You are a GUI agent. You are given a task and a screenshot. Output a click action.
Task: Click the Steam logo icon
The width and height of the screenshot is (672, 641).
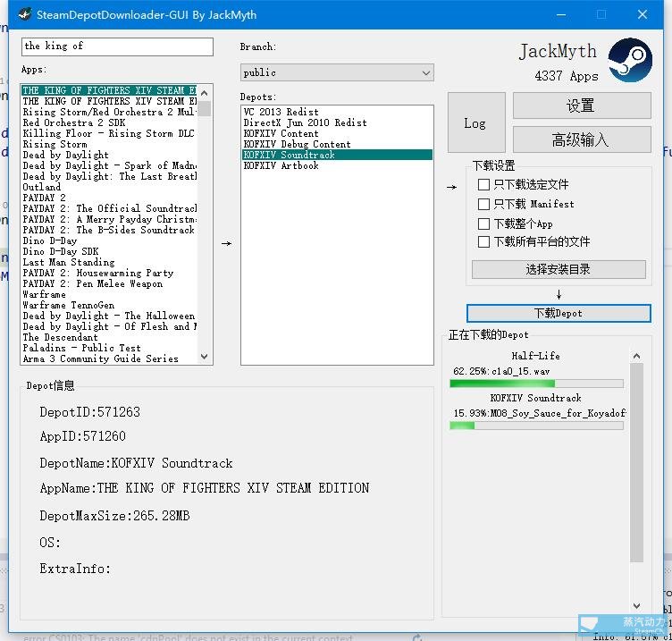pyautogui.click(x=630, y=61)
